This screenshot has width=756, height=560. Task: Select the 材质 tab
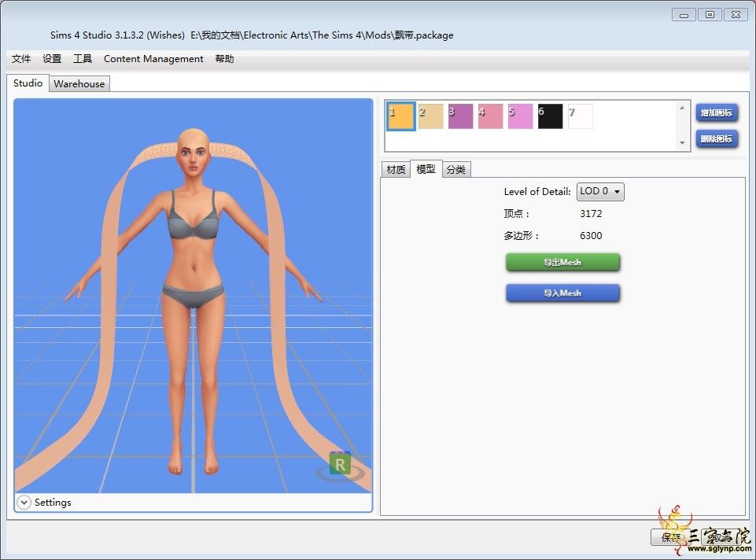[396, 169]
